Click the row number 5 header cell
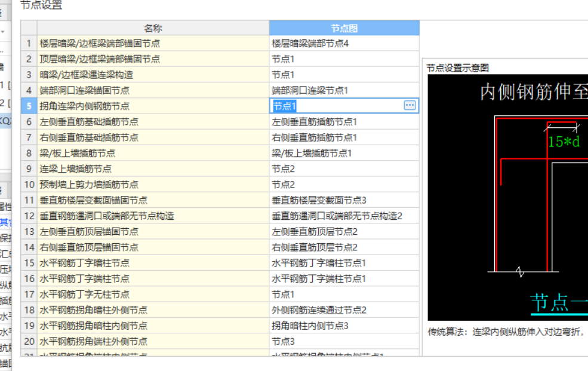This screenshot has height=371, width=588. (x=29, y=106)
